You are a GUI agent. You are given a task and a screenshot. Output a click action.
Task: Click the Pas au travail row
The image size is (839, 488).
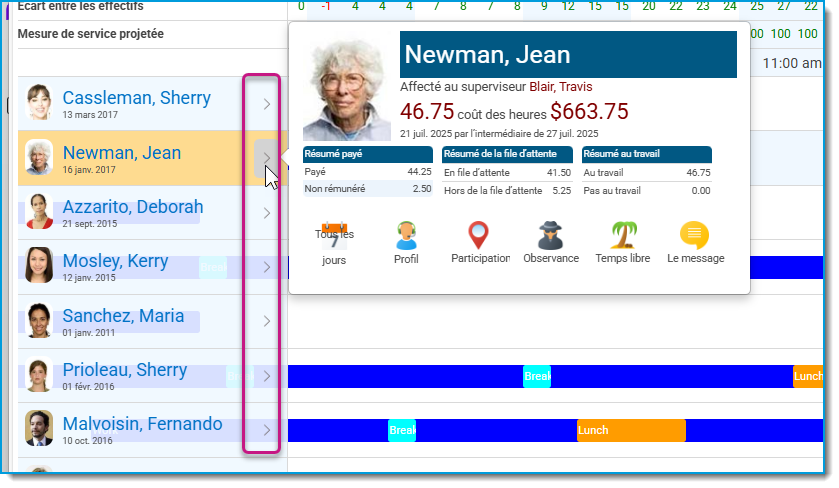click(x=647, y=190)
